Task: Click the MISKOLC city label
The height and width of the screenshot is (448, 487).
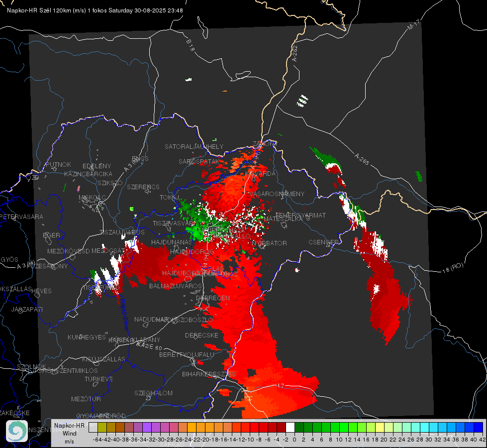Action: pyautogui.click(x=92, y=198)
